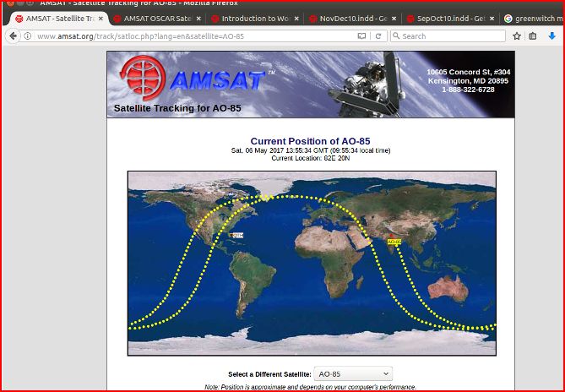This screenshot has width=565, height=392.
Task: Reload the page with the refresh icon
Action: click(378, 36)
